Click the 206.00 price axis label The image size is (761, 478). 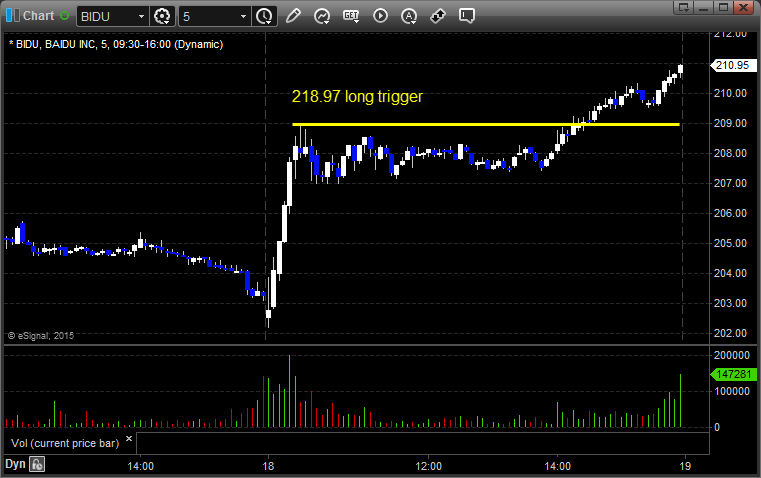[x=730, y=213]
